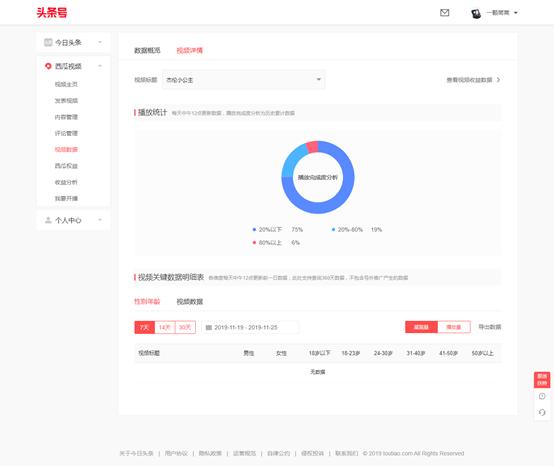The height and width of the screenshot is (466, 554).
Task: Open the 侵权投诉 footer link
Action: (x=312, y=453)
